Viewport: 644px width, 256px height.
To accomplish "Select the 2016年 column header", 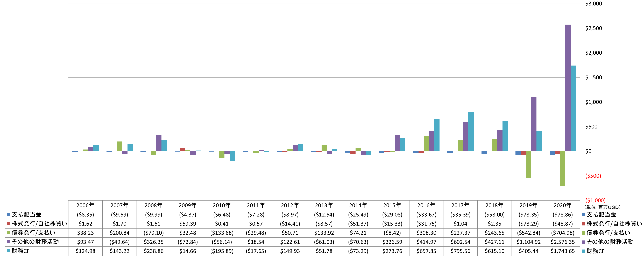I will [x=426, y=205].
